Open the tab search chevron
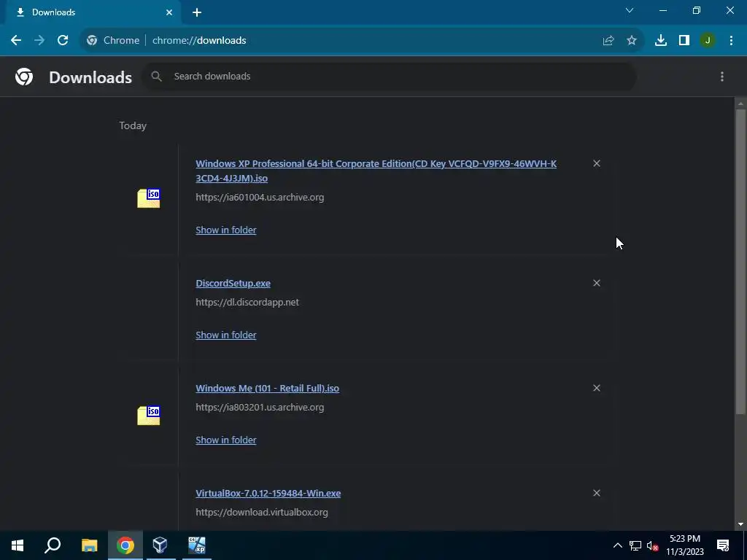This screenshot has width=747, height=560. (630, 10)
